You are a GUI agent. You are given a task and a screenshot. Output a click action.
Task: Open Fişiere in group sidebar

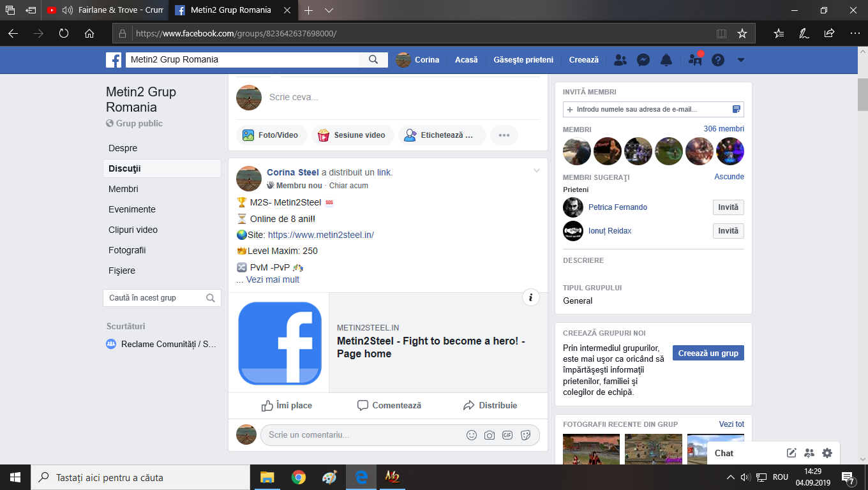(122, 271)
